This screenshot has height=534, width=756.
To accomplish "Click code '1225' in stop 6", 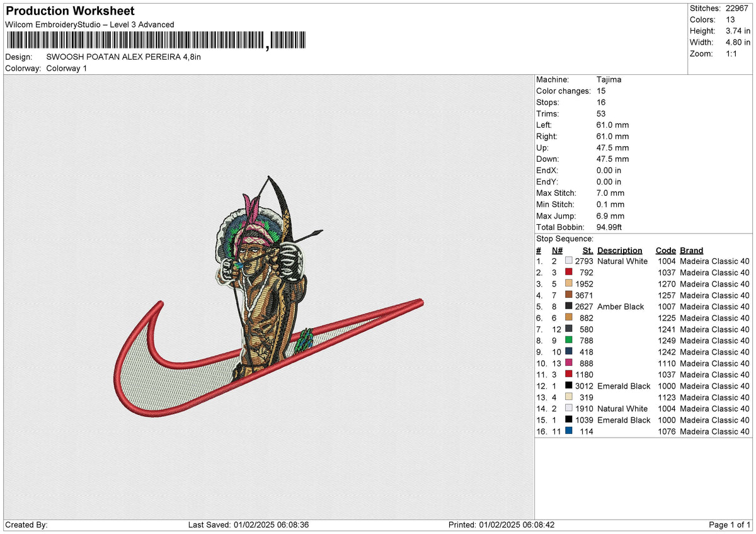I will pyautogui.click(x=667, y=318).
